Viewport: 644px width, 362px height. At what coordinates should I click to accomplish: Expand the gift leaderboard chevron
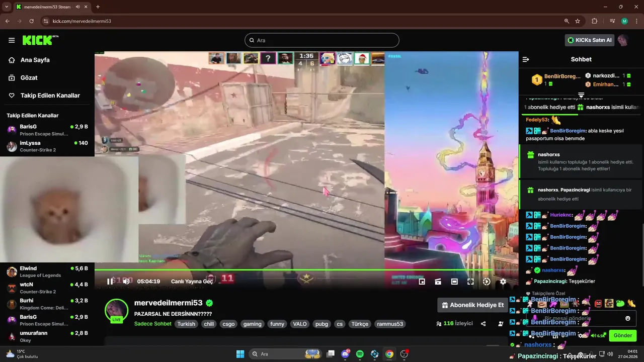click(581, 95)
